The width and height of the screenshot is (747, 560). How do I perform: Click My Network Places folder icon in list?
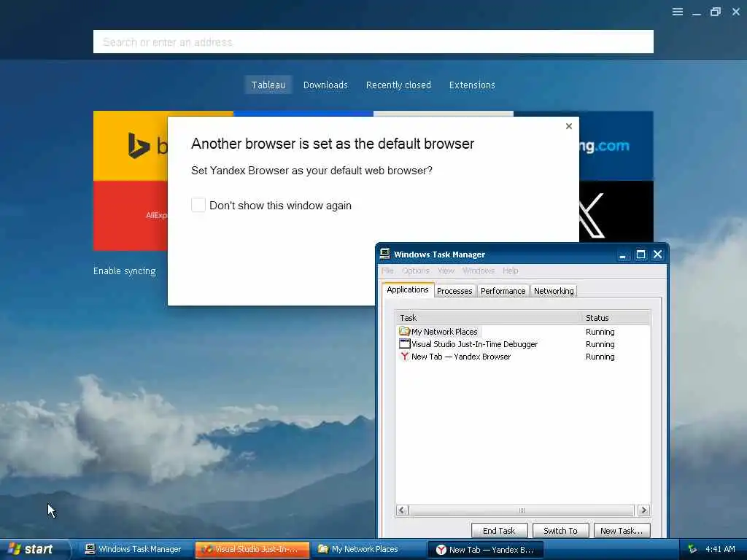pos(404,331)
